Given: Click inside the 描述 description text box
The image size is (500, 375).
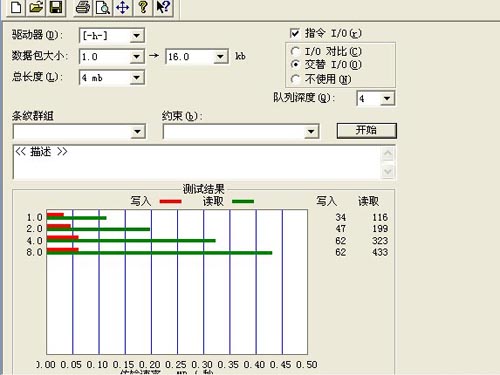Looking at the screenshot, I should click(197, 162).
